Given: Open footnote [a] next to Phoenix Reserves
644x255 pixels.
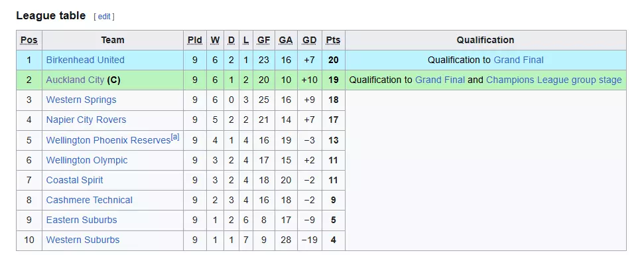Looking at the screenshot, I should click(175, 137).
